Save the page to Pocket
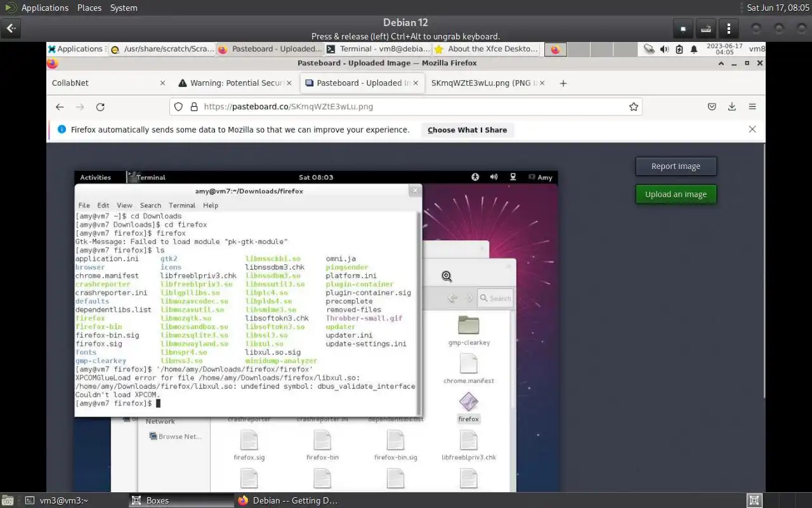812x508 pixels. (x=712, y=107)
